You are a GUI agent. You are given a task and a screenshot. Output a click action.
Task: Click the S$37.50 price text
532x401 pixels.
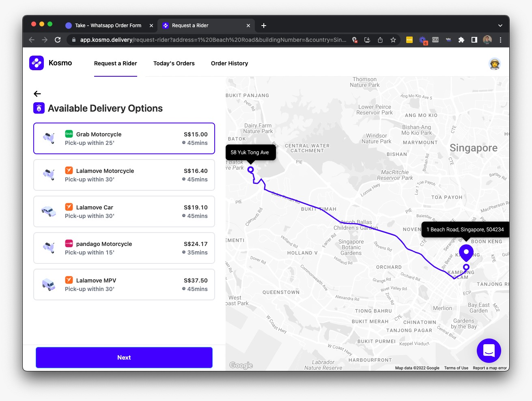coord(196,280)
